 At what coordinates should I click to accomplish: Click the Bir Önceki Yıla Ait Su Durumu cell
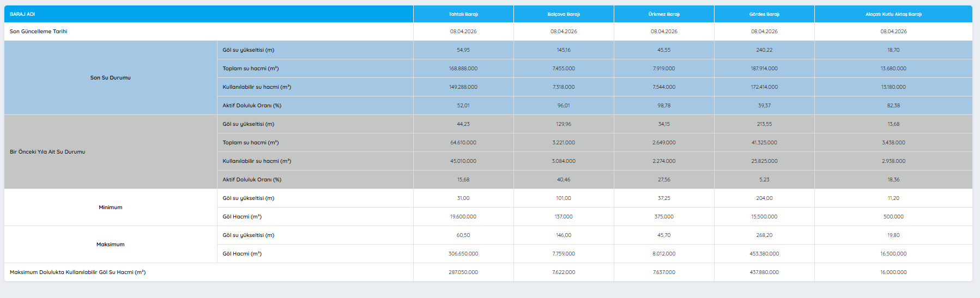(x=47, y=152)
